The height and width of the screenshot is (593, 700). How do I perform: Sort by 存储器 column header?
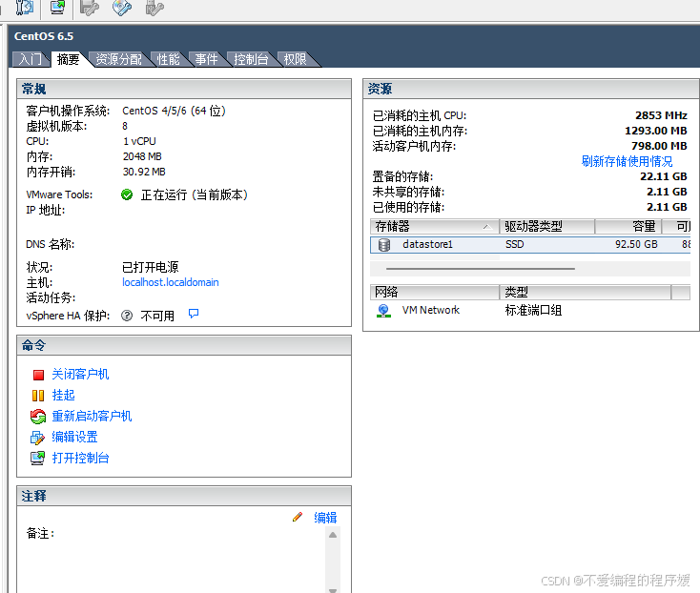(435, 227)
